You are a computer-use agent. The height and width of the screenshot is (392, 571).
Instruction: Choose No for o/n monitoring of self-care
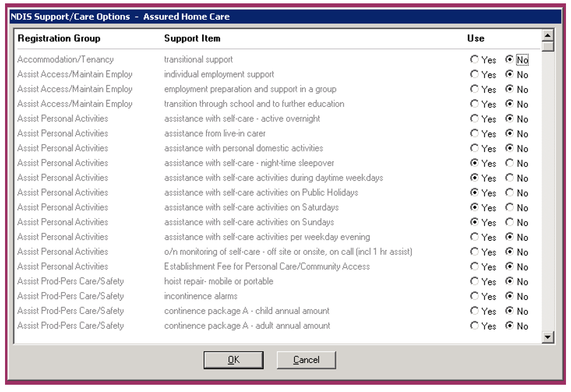pyautogui.click(x=510, y=251)
